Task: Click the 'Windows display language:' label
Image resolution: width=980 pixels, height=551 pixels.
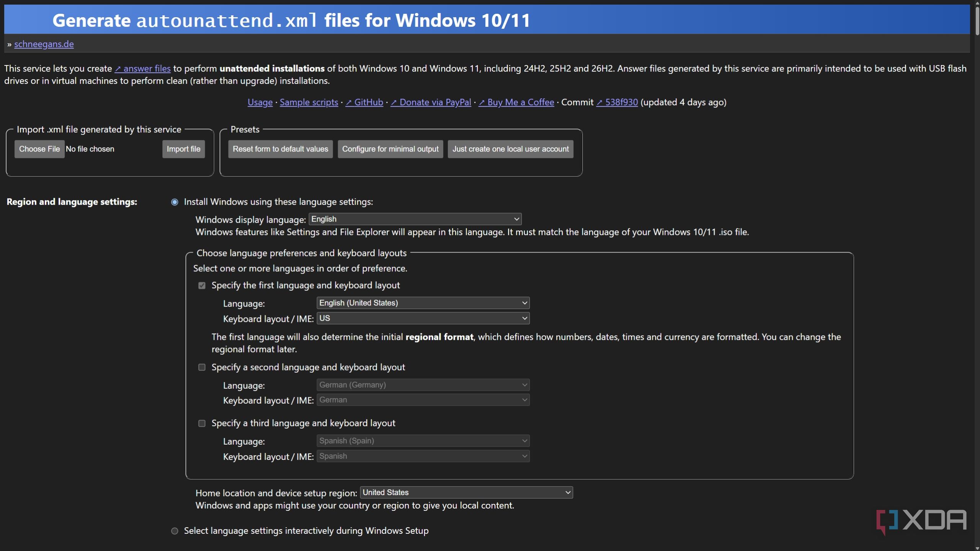Action: coord(251,220)
